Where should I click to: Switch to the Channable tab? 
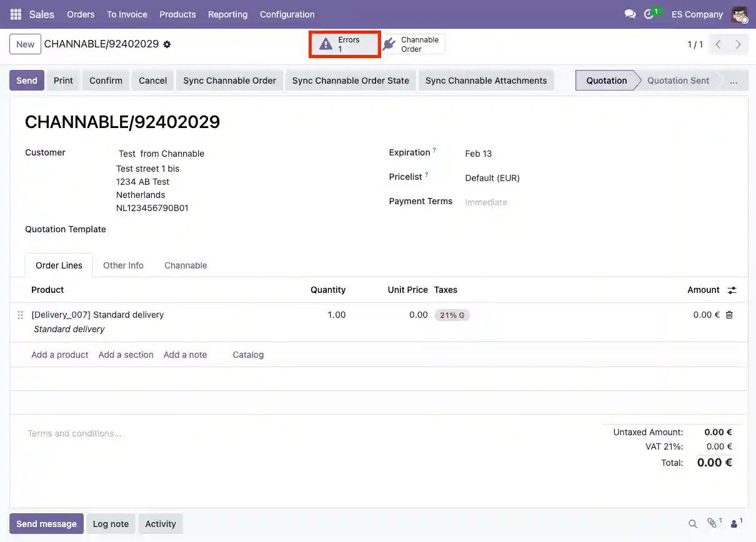coord(186,265)
